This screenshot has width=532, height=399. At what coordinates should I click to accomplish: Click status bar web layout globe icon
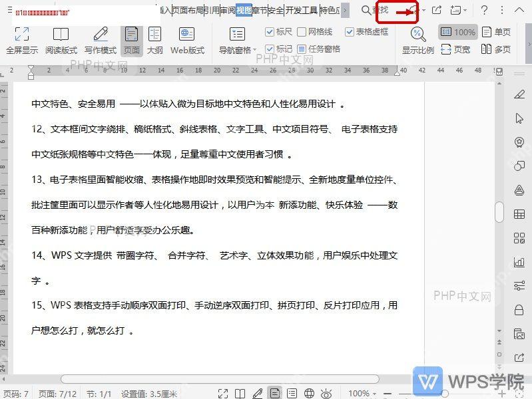coord(309,394)
